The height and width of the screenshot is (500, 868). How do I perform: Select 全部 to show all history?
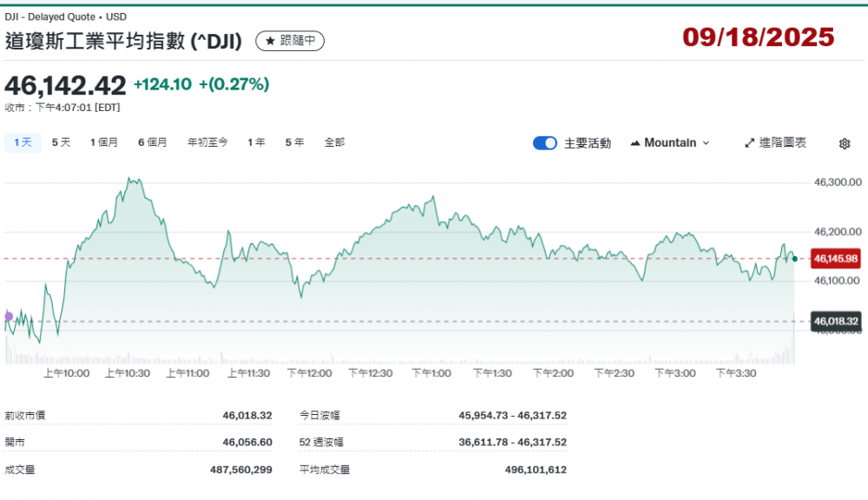(334, 142)
